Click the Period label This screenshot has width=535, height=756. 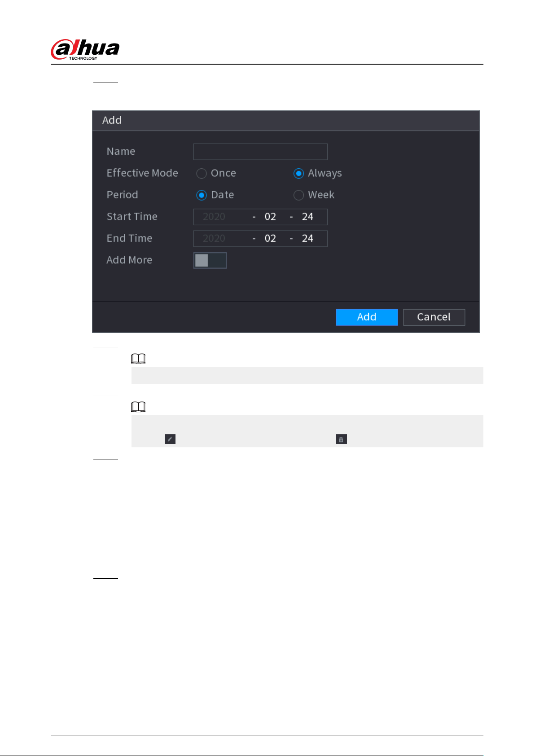122,195
